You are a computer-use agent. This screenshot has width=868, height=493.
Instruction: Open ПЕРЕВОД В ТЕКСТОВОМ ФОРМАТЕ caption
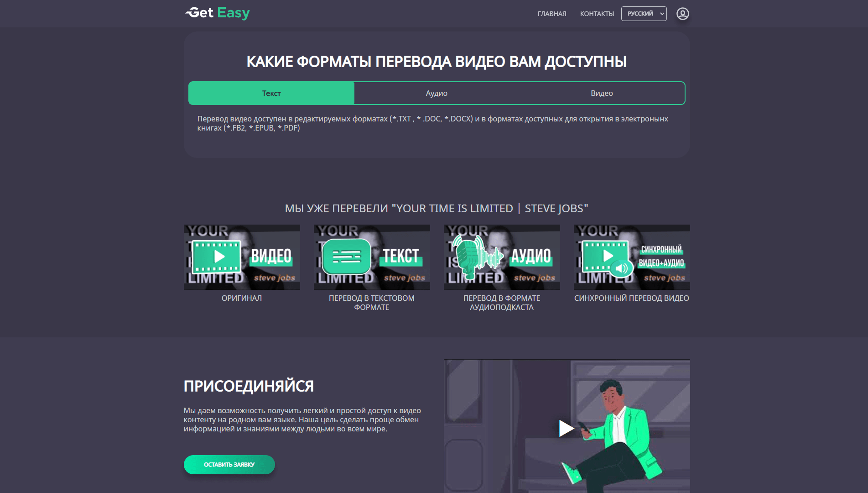(372, 303)
